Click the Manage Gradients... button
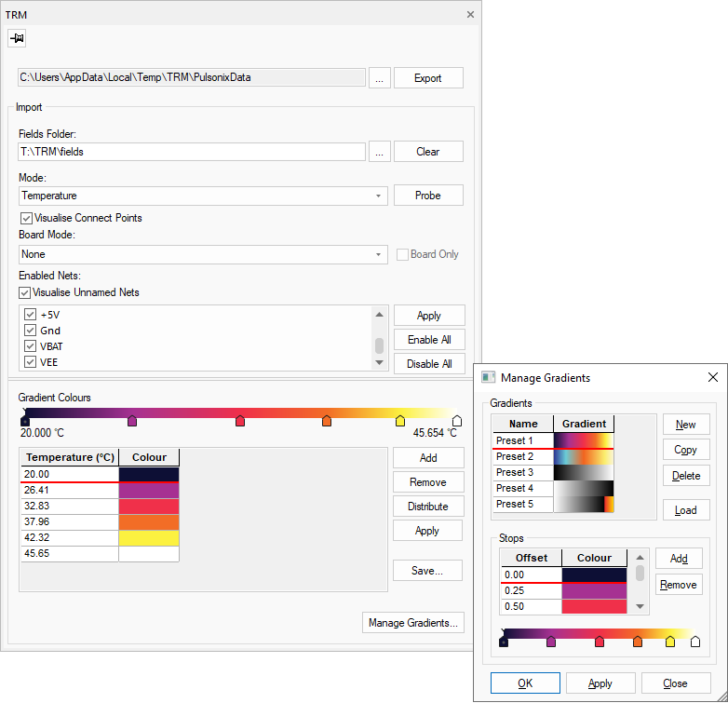The height and width of the screenshot is (703, 728). tap(412, 623)
